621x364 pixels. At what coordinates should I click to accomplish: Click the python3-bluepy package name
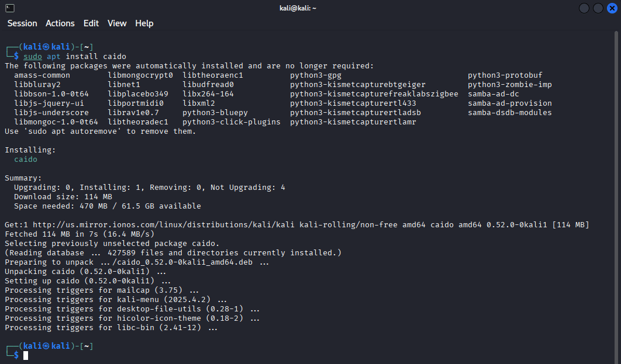(x=214, y=112)
